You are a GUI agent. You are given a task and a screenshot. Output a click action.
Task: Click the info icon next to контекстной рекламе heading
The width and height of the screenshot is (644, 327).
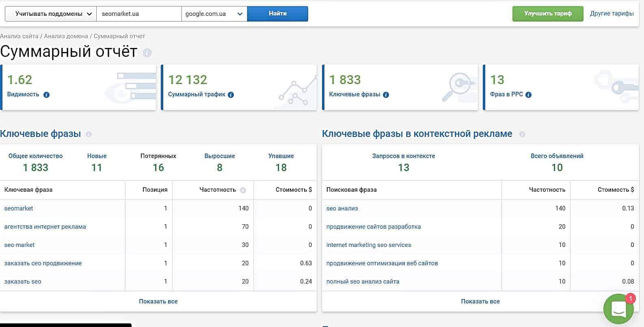point(522,134)
